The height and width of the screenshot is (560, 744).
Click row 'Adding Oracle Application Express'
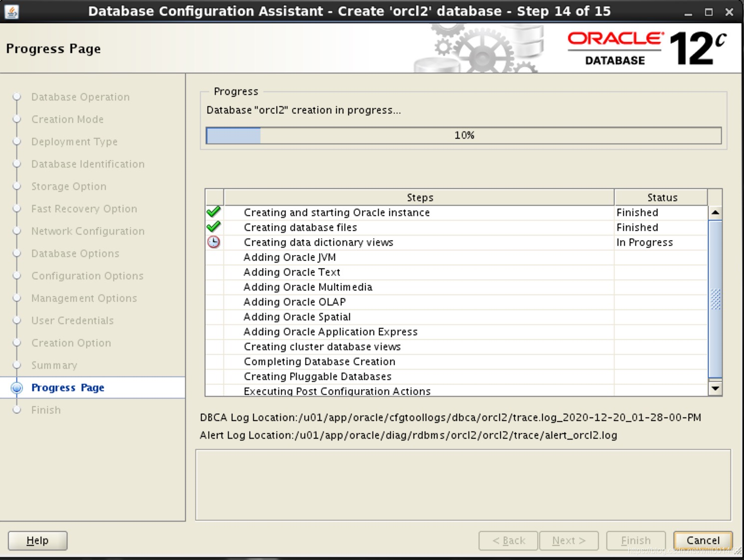click(456, 332)
